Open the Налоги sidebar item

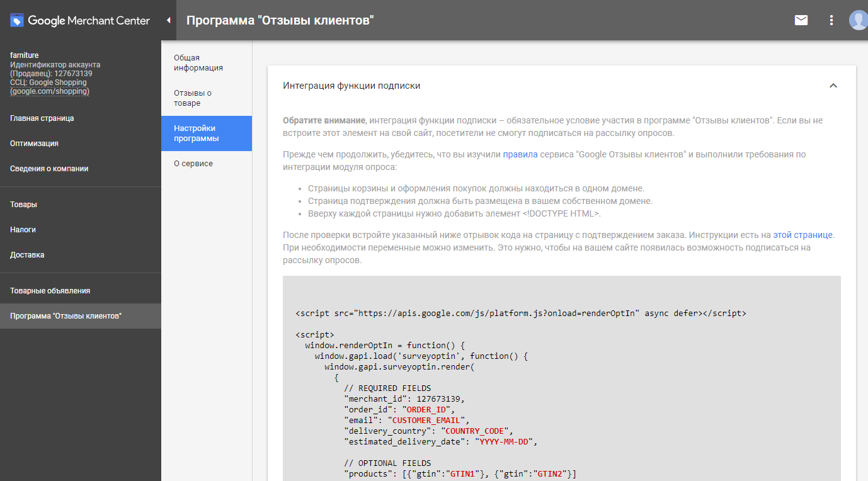click(23, 230)
